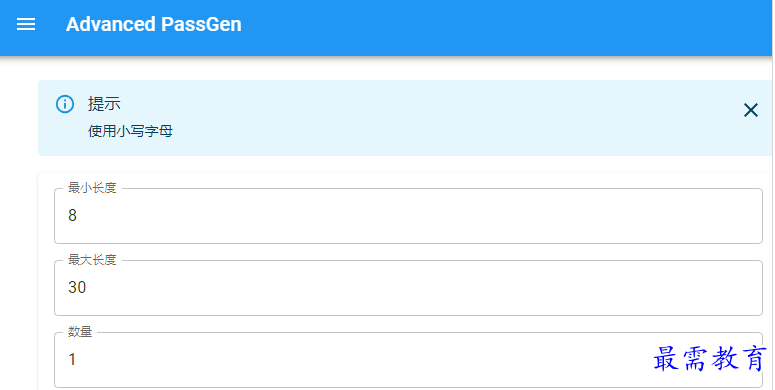Click the blue info icon beside 提示
Viewport: 775px width, 390px height.
(x=65, y=104)
